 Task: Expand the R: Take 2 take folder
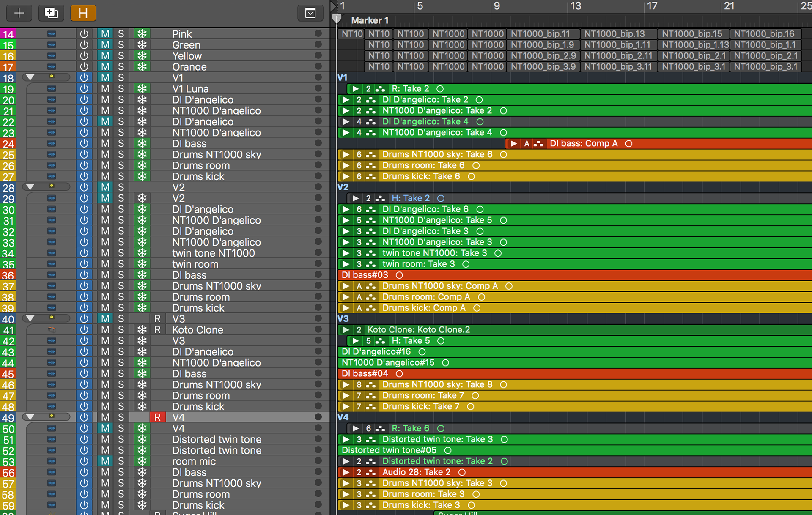tap(356, 89)
